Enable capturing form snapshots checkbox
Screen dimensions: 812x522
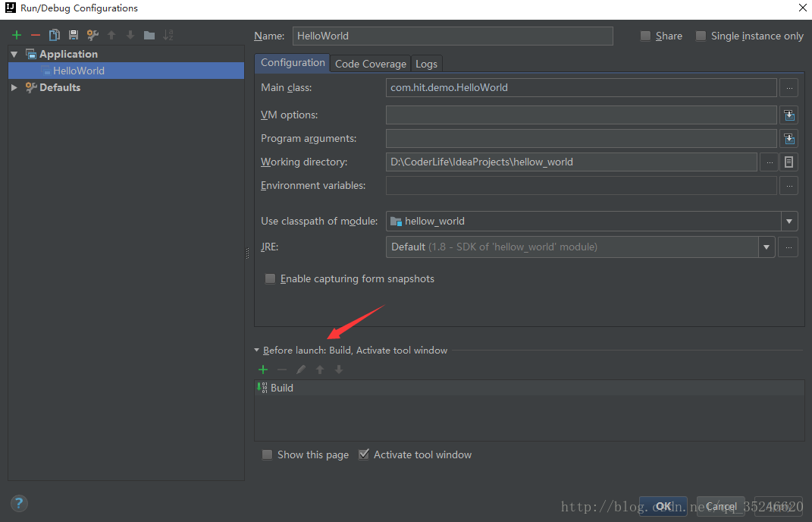tap(270, 279)
